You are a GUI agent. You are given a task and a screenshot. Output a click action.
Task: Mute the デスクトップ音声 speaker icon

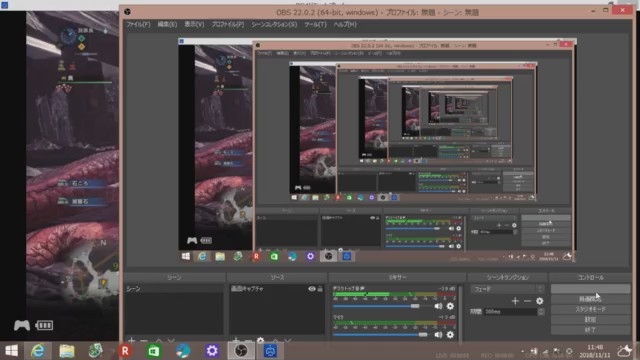coord(438,306)
